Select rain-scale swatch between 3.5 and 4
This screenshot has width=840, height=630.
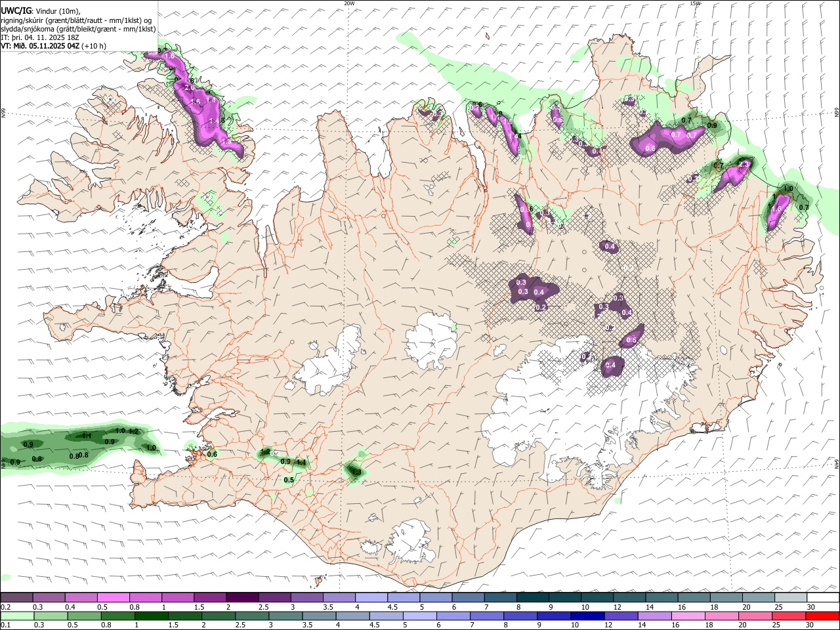pos(318,616)
